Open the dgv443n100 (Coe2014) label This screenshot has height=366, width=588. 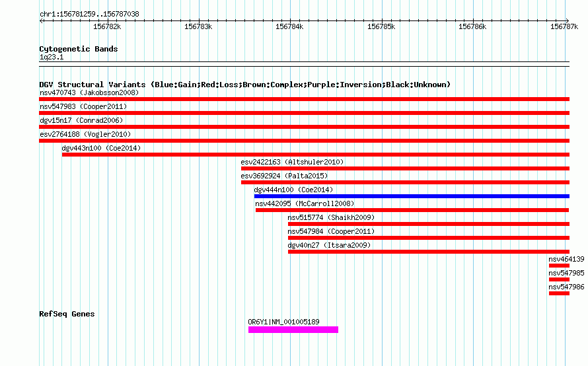(x=101, y=148)
